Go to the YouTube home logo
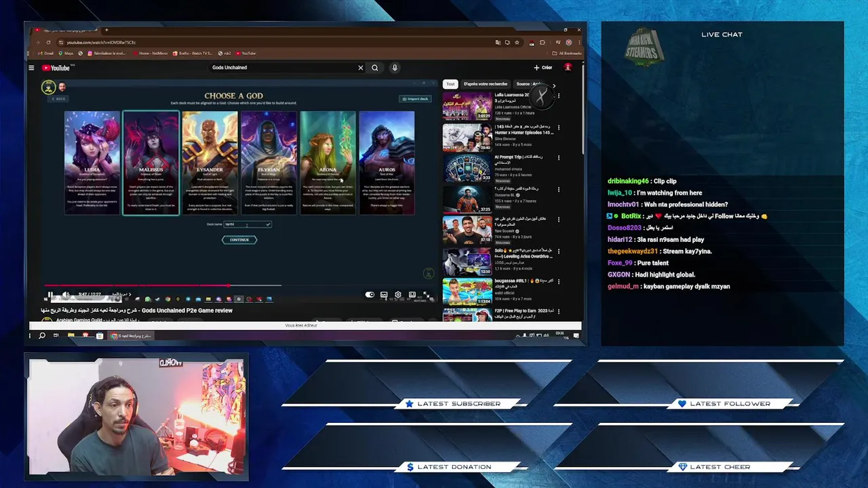Viewport: 868px width, 488px height. point(56,68)
